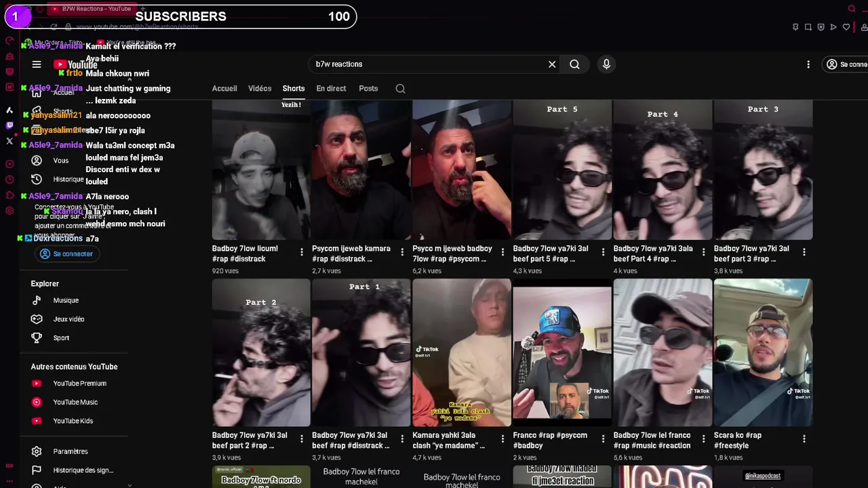Open YouTube Premium link in sidebar

click(79, 384)
